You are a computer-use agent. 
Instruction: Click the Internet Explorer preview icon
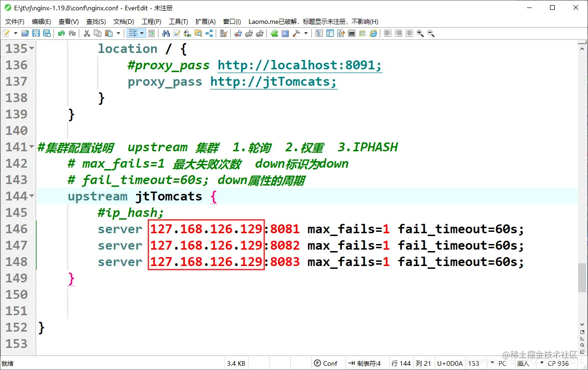point(373,33)
